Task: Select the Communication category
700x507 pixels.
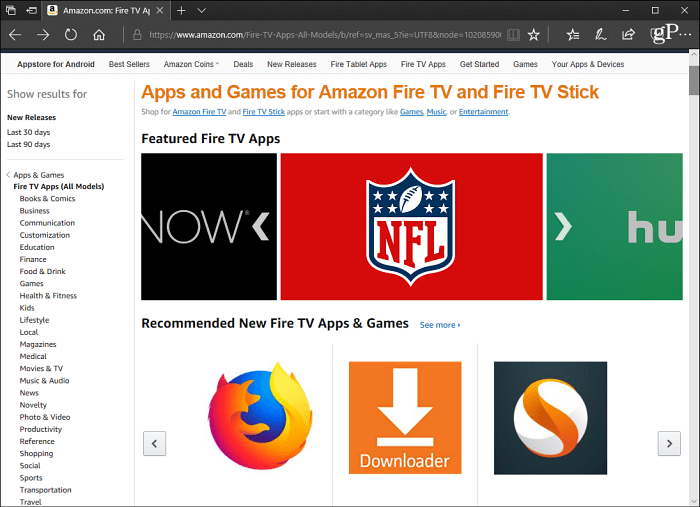Action: click(47, 223)
